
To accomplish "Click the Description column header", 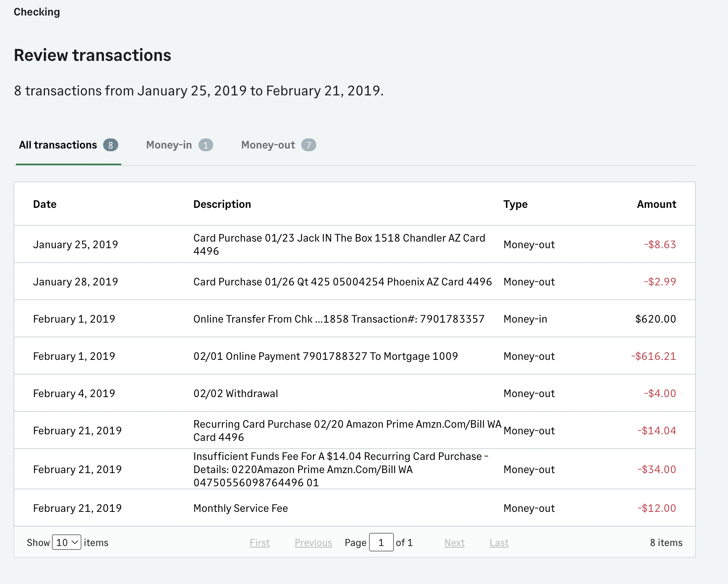I will (x=222, y=204).
